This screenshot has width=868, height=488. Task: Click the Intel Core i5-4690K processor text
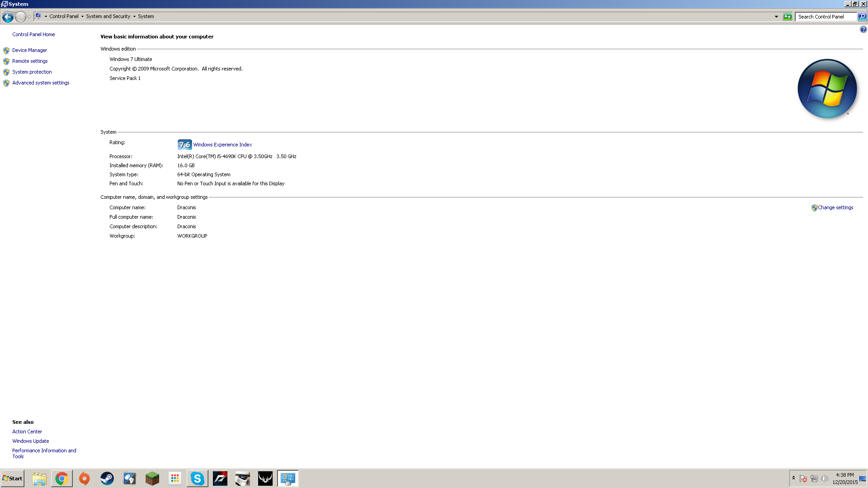236,156
